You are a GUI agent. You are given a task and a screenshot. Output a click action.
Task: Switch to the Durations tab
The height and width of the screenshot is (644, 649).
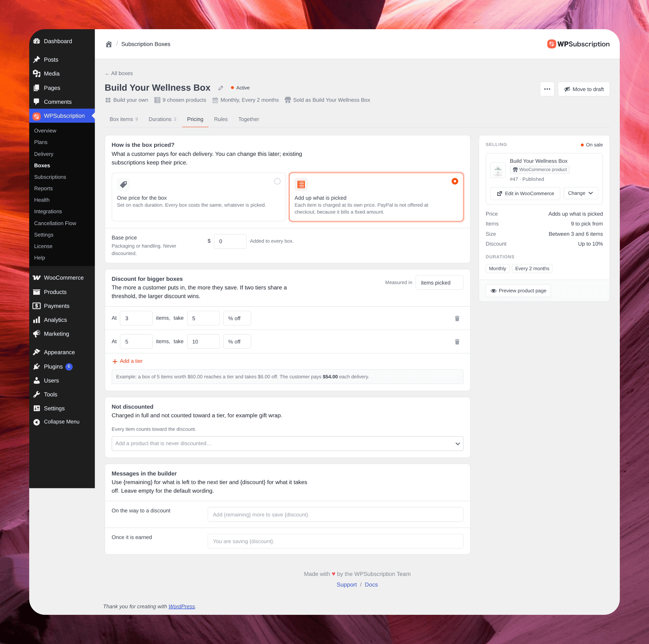click(x=163, y=119)
